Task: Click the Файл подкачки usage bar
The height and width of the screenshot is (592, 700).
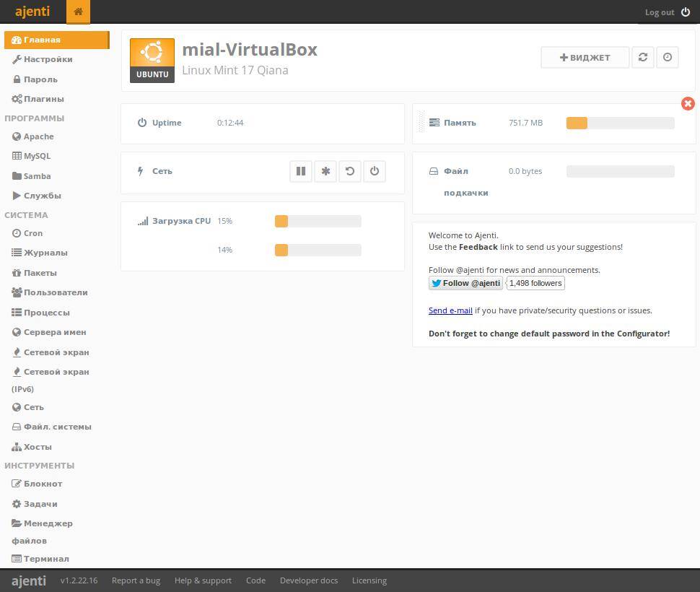Action: tap(620, 171)
